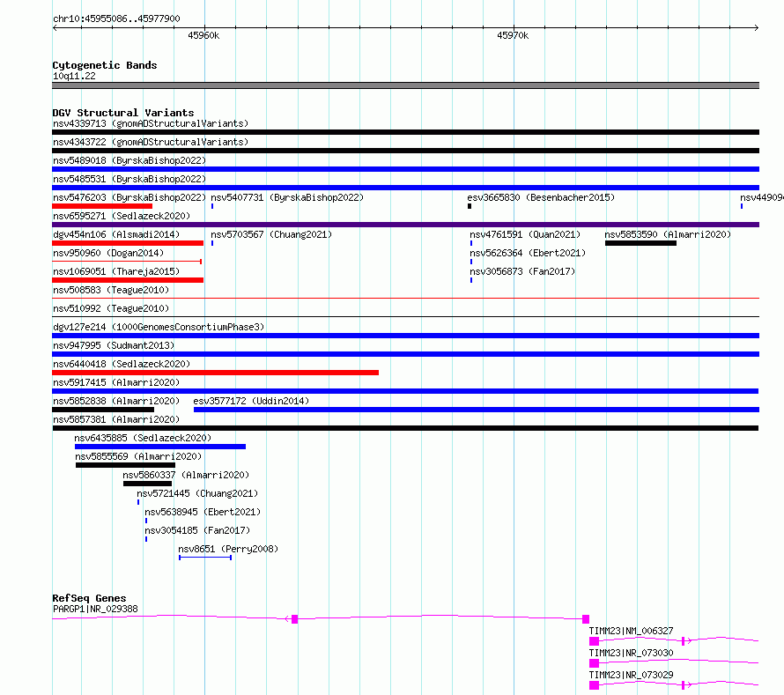Click the 45960k ruler tick label

[x=203, y=35]
